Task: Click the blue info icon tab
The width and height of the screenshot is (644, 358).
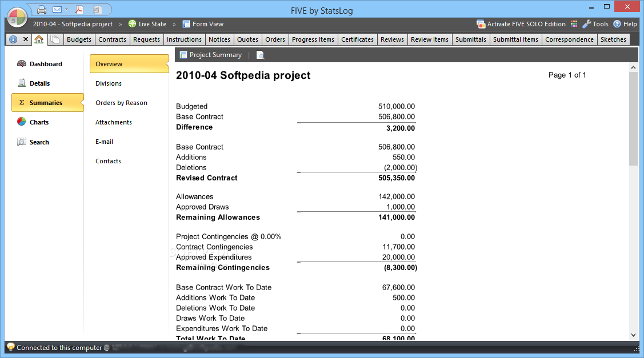Action: (x=13, y=39)
